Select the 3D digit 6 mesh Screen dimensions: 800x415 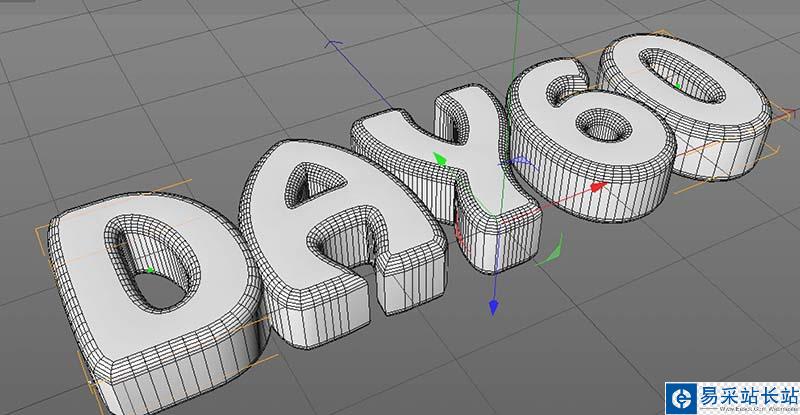592,140
